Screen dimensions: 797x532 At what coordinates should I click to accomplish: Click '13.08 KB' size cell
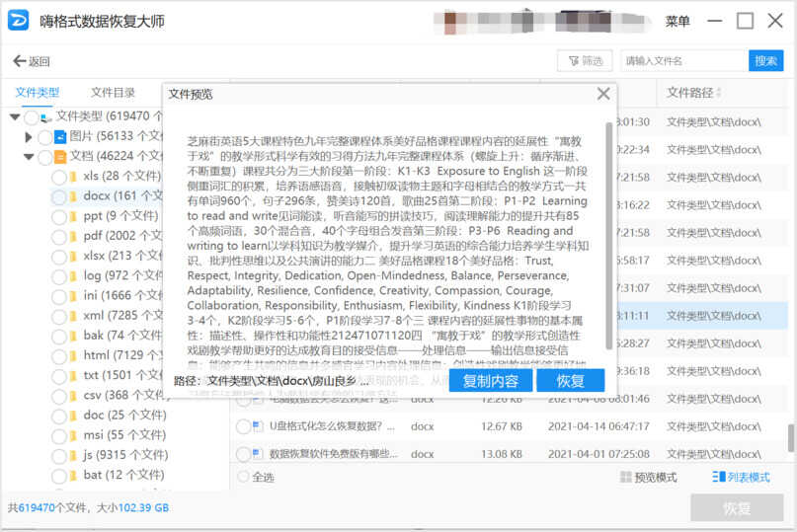(x=502, y=454)
